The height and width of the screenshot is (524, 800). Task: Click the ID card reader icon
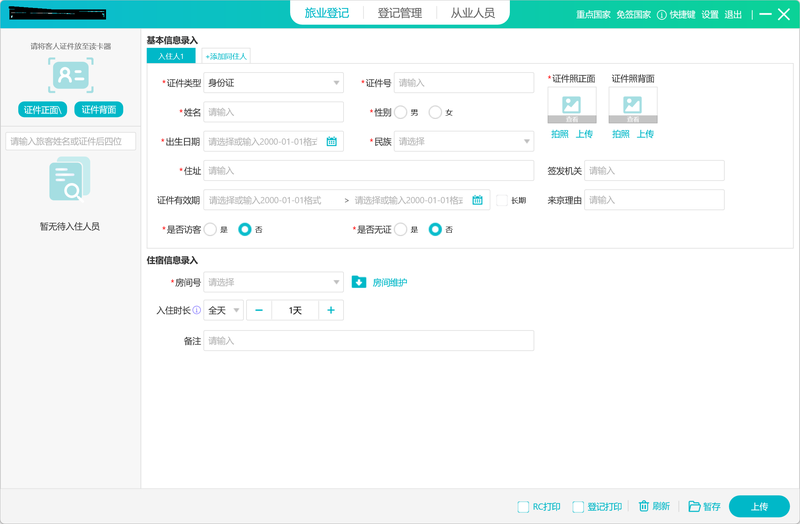coord(71,76)
